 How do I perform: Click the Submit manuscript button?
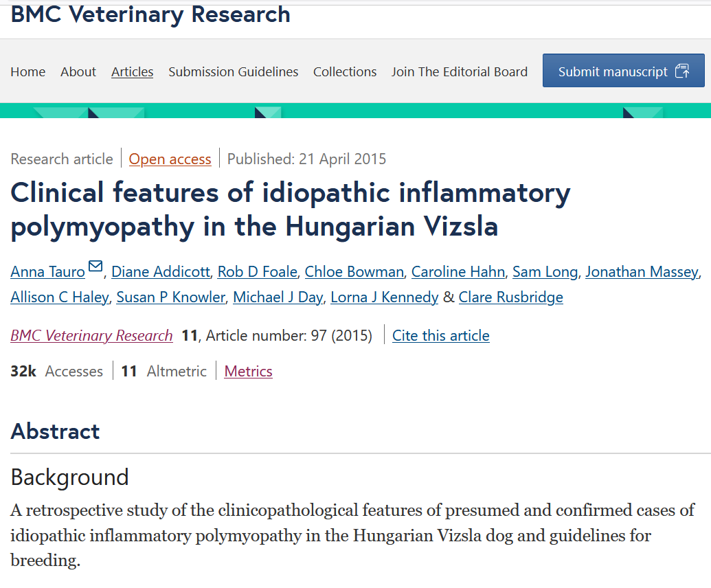point(623,71)
